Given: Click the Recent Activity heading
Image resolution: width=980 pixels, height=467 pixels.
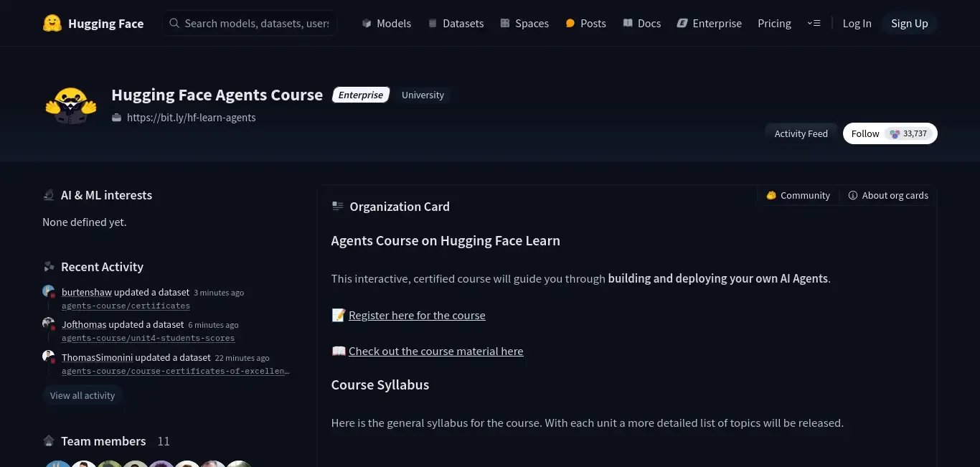Looking at the screenshot, I should click(102, 267).
